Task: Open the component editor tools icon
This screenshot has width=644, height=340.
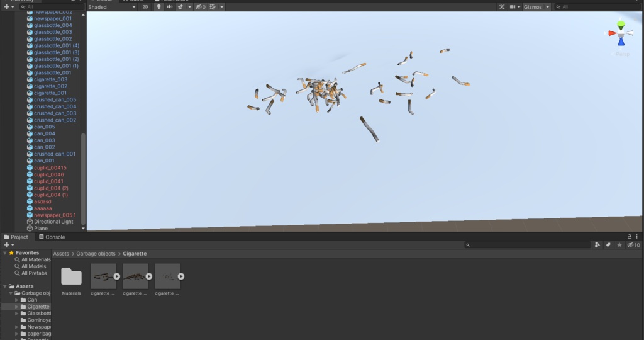Action: 501,7
